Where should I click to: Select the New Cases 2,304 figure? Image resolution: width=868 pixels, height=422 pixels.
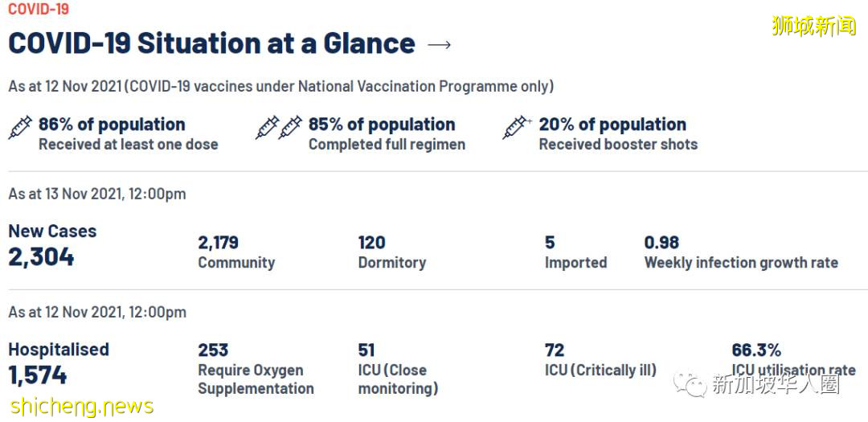tap(42, 257)
